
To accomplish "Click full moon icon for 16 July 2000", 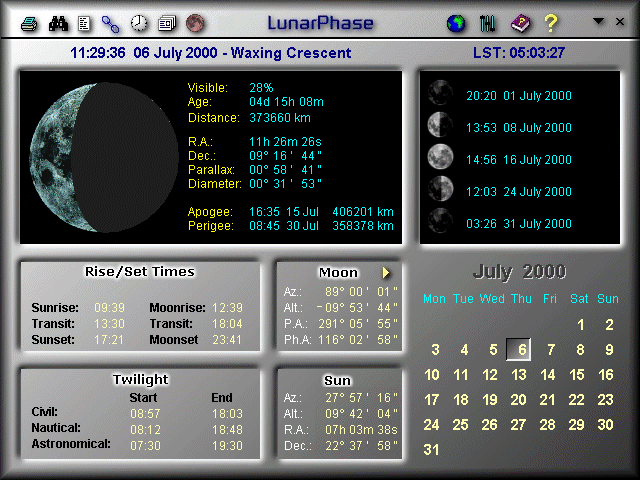I will (x=440, y=157).
